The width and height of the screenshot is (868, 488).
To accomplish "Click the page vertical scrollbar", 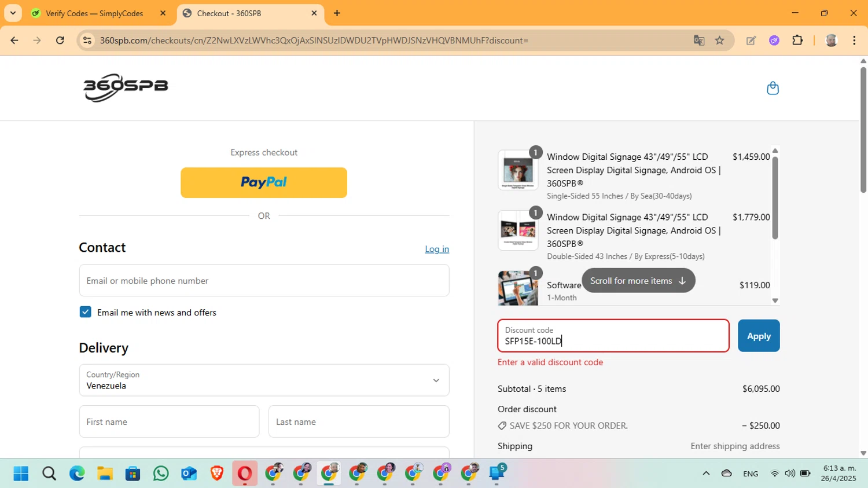I will [x=863, y=130].
